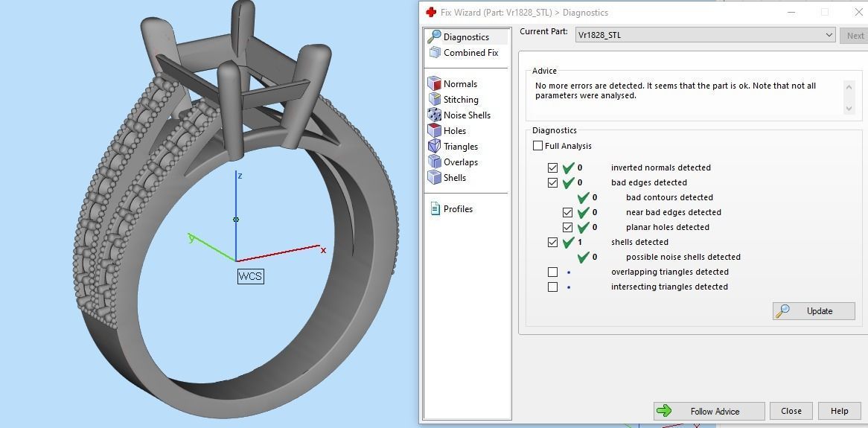Click the Overlaps cube icon
868x428 pixels.
435,162
